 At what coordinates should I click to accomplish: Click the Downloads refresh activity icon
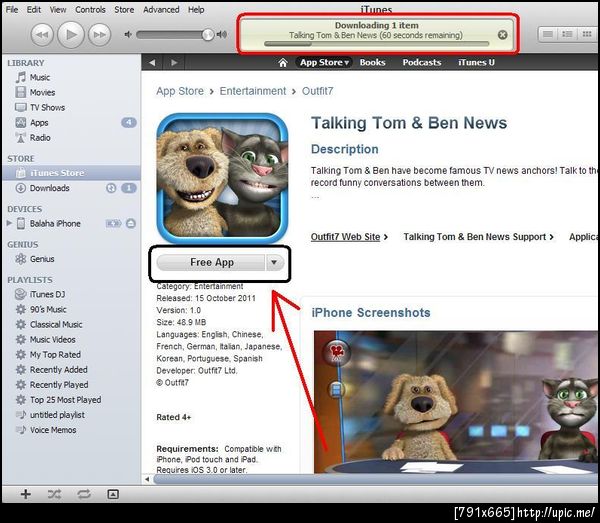coord(111,188)
